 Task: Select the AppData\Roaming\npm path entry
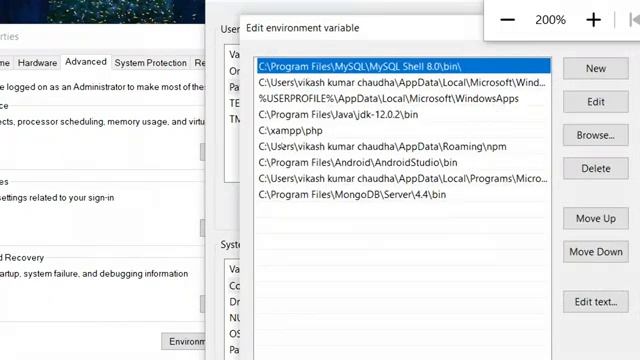[403, 147]
